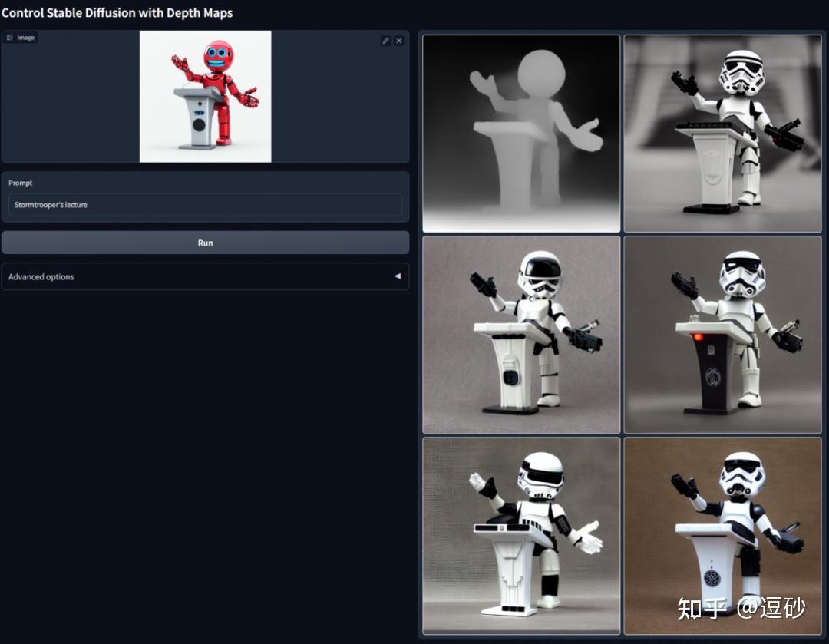Click the Run button
Screen dimensions: 829x644
(x=205, y=243)
